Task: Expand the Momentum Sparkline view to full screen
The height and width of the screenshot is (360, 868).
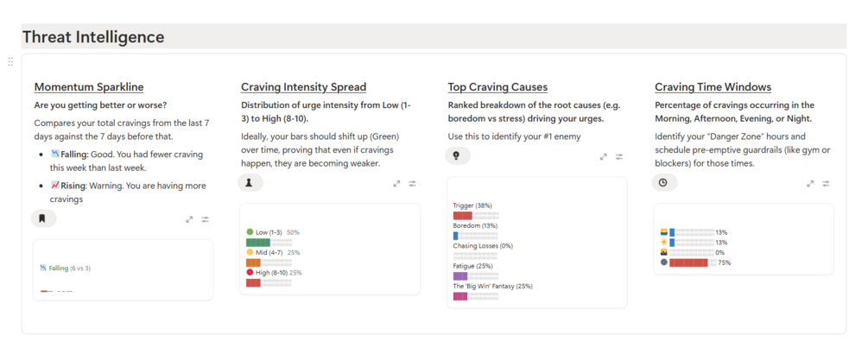Action: (189, 219)
